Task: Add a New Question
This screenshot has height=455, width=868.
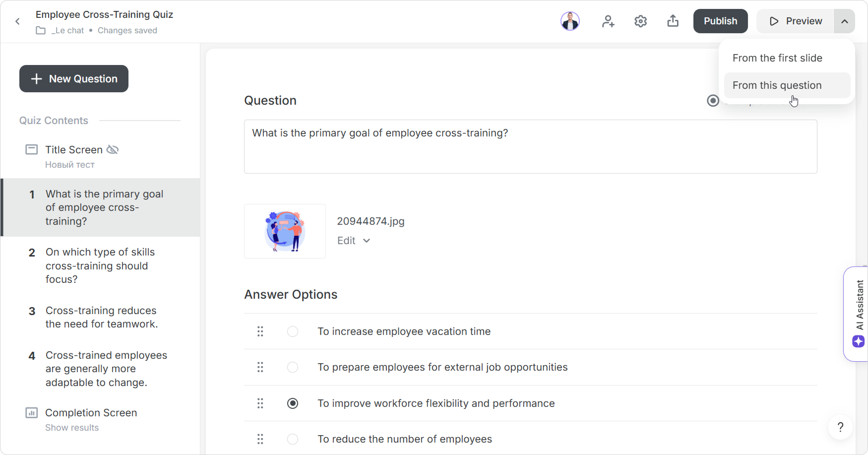Action: 74,79
